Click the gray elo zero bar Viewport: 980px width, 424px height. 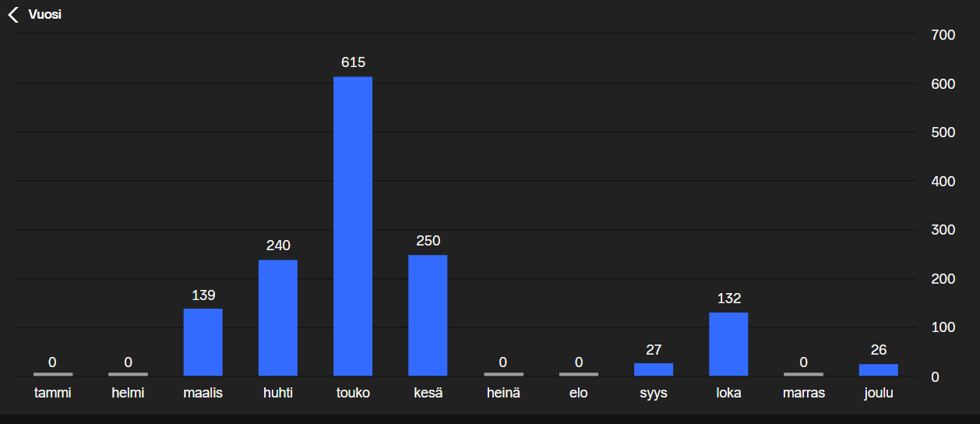578,374
